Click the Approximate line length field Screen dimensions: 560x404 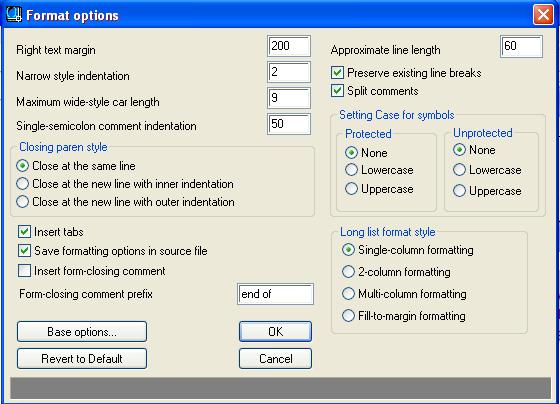[x=521, y=46]
